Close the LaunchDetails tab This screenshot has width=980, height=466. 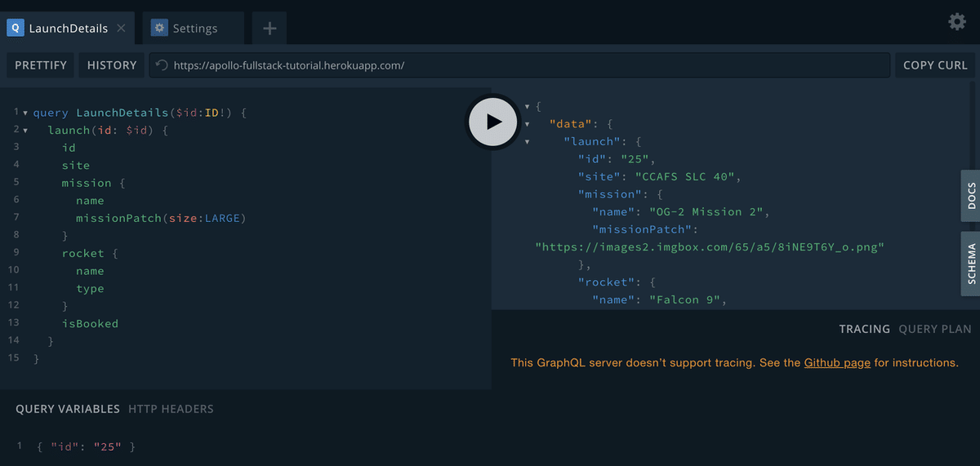pyautogui.click(x=121, y=28)
